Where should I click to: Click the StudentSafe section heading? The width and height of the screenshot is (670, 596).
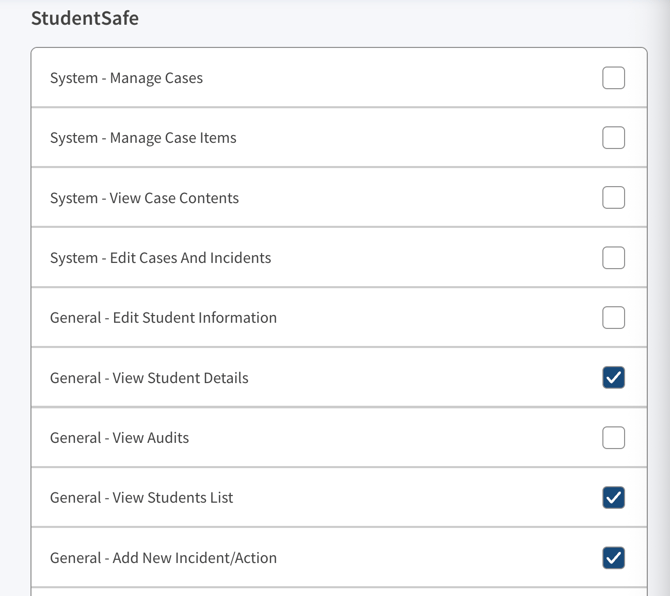(85, 18)
